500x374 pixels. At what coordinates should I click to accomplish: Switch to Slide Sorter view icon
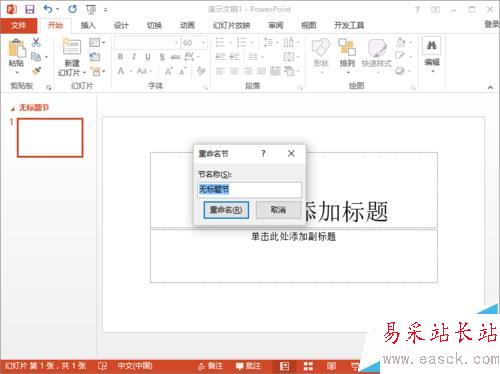pos(308,366)
